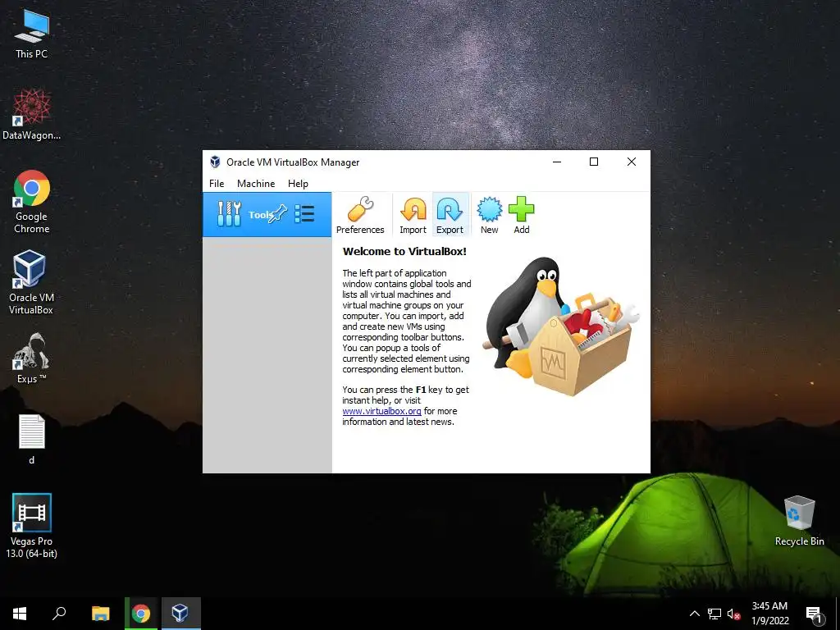
Task: Select the Oracle VM VirtualBox desktop shortcut
Action: 31,282
